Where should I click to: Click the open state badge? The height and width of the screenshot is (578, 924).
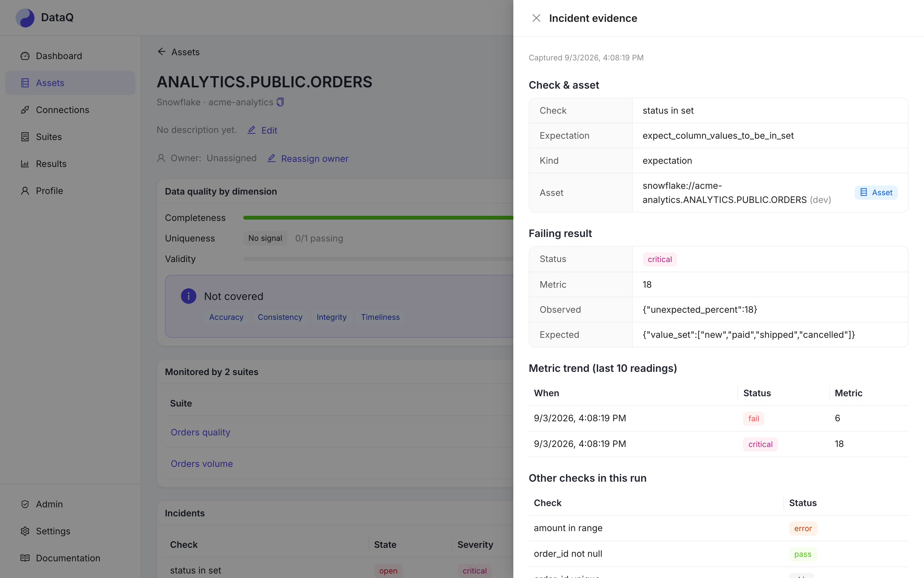coord(388,571)
